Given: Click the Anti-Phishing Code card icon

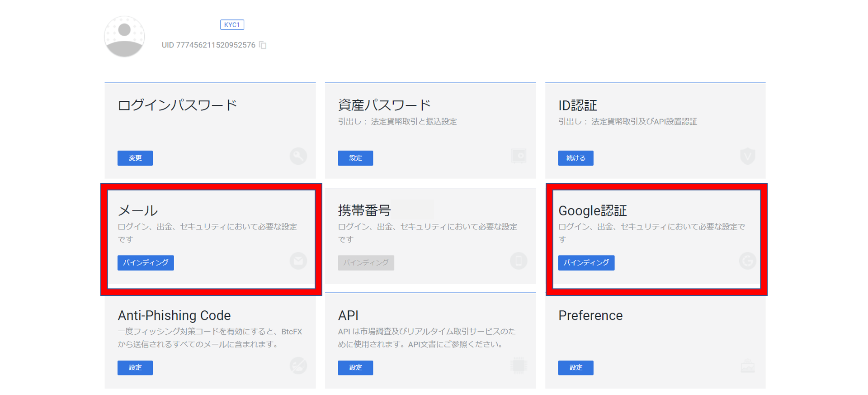Looking at the screenshot, I should (x=298, y=366).
